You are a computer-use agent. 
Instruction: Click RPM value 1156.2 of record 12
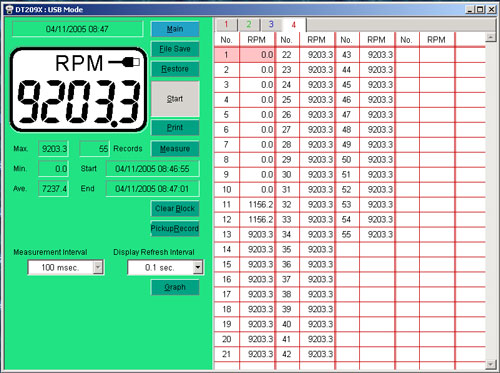(257, 219)
